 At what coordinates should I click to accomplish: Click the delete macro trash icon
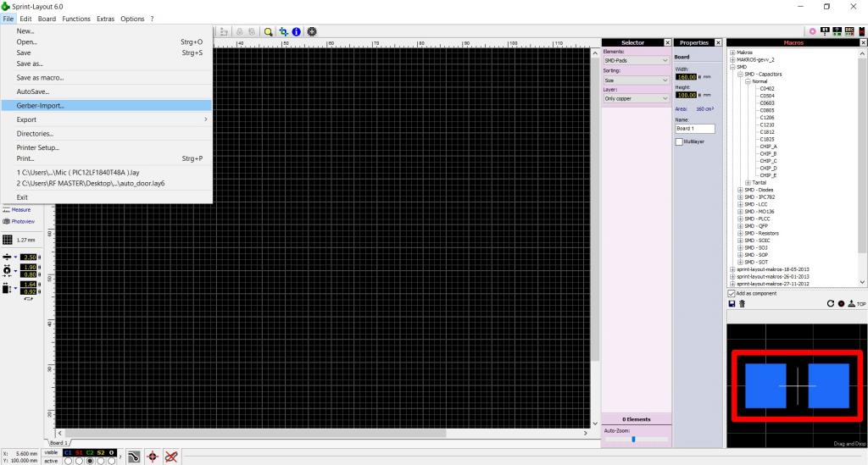click(742, 303)
